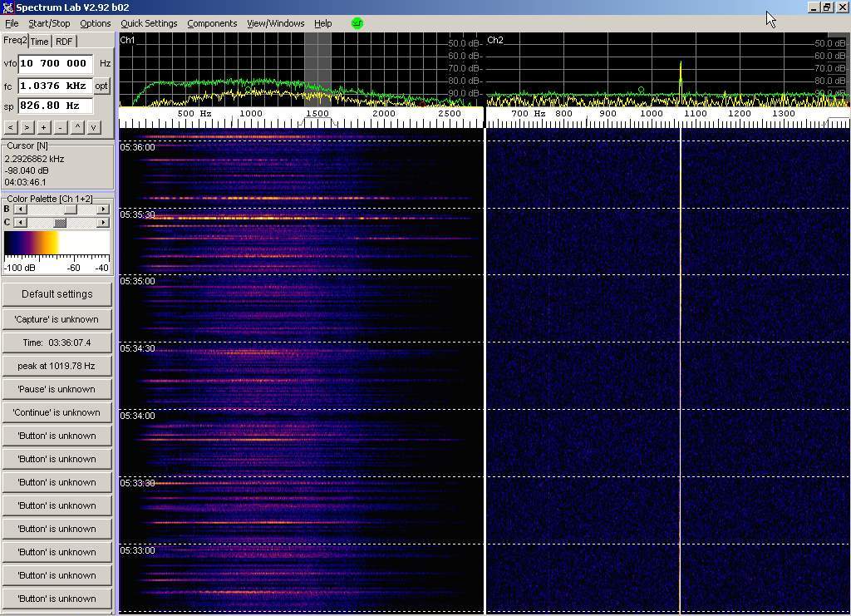Viewport: 851px width, 616px height.
Task: Open the Quick Settings menu
Action: tap(149, 23)
